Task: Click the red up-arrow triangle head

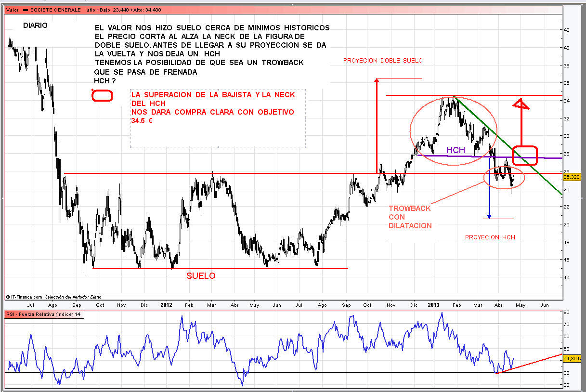Action: [x=519, y=104]
